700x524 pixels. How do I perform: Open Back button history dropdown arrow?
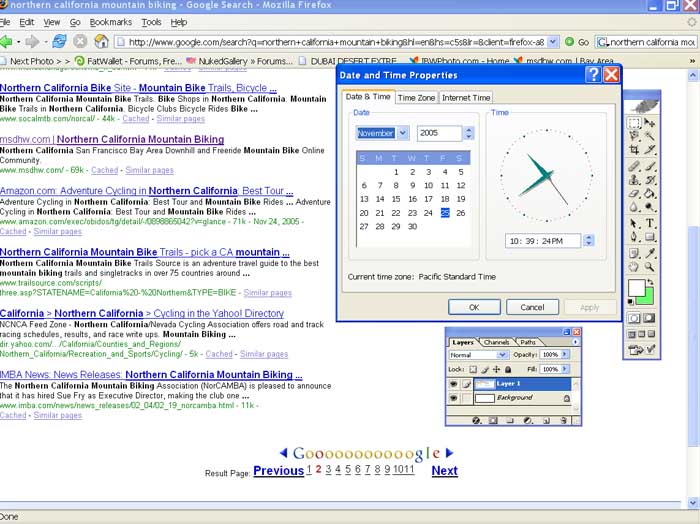click(x=19, y=42)
